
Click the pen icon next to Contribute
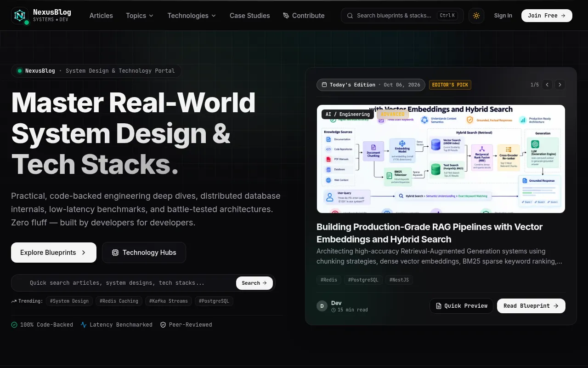coord(286,16)
